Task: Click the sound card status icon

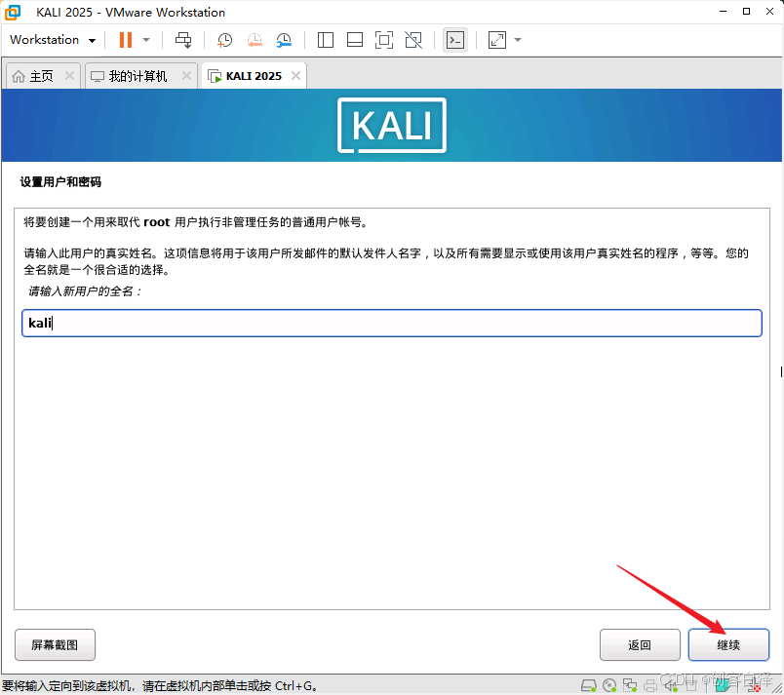Action: tap(671, 685)
